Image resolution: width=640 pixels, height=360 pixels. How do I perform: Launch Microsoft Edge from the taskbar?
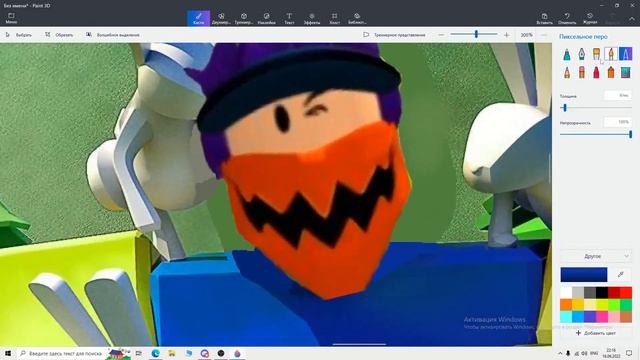156,353
